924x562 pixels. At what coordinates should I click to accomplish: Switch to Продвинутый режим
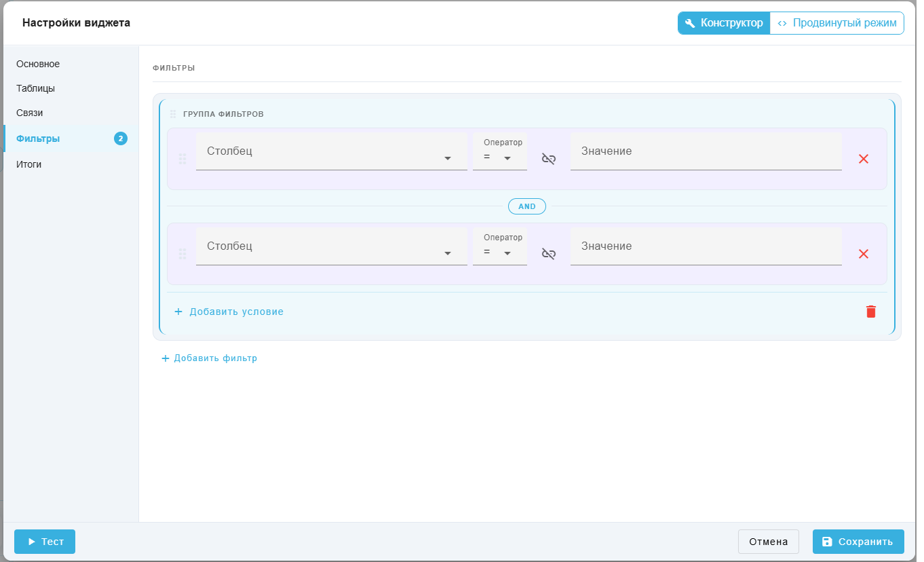click(x=837, y=23)
